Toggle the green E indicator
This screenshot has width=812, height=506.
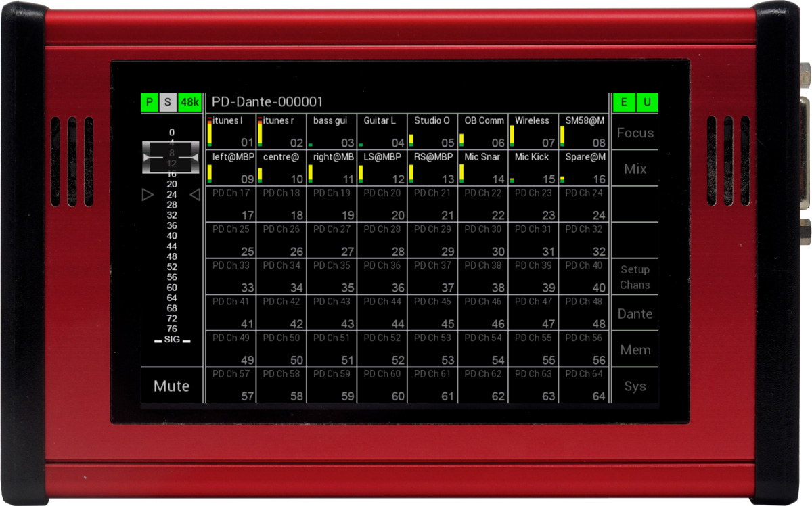pos(624,103)
